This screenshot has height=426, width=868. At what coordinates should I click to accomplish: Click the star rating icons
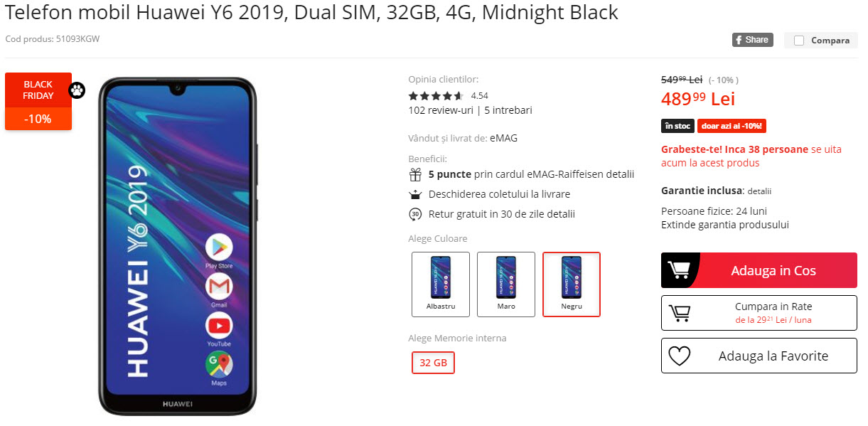[436, 95]
